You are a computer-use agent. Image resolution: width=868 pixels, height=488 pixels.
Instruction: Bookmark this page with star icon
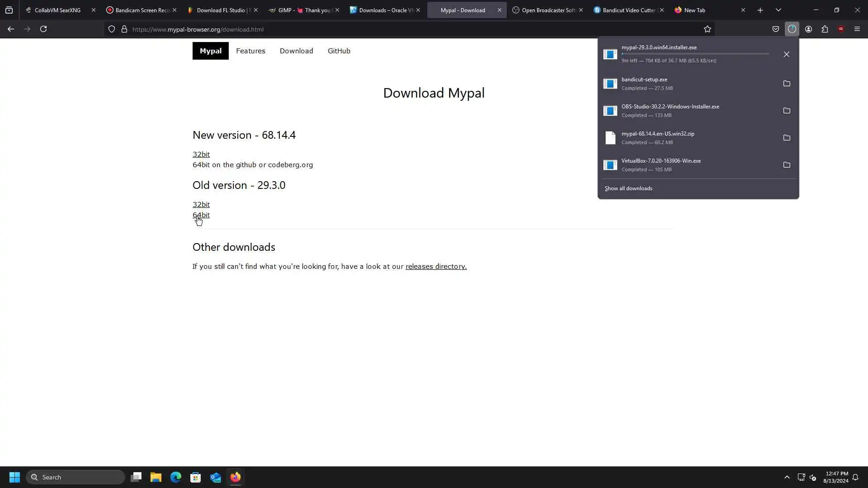pyautogui.click(x=708, y=29)
